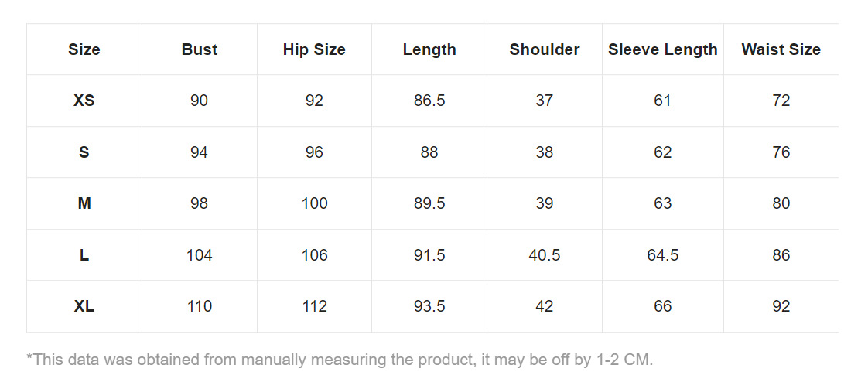Viewport: 868px width, 382px height.
Task: Select the XS size row label
Action: (84, 101)
